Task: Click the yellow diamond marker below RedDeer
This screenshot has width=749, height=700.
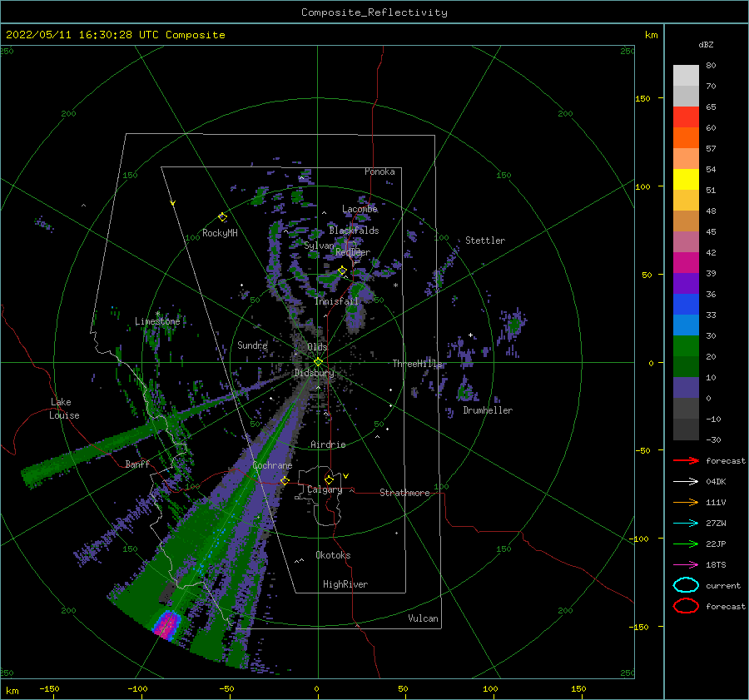Action: click(x=342, y=271)
